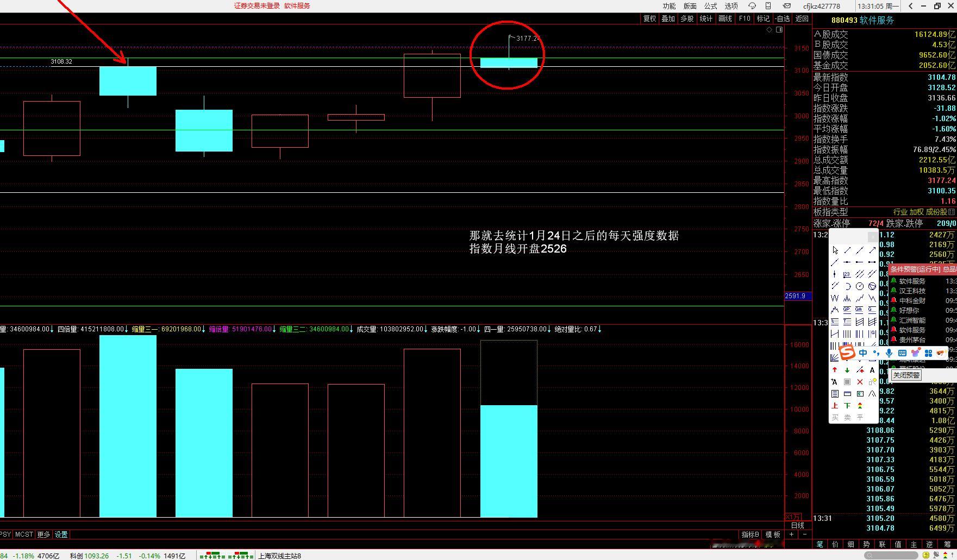Image resolution: width=957 pixels, height=560 pixels.
Task: Switch to the 筹 tab at bottom right
Action: click(947, 544)
